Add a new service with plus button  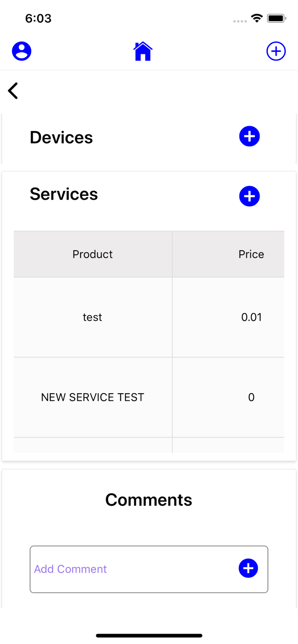click(249, 196)
